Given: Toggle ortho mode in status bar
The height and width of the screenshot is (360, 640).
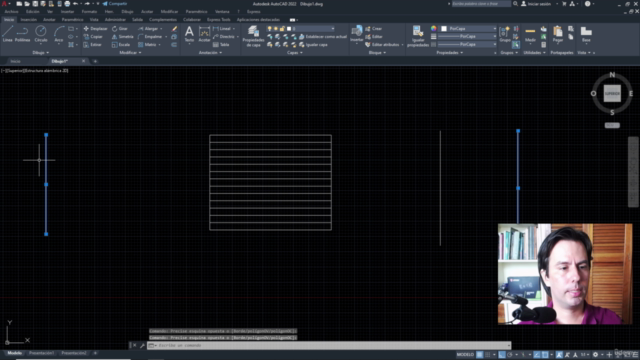Looking at the screenshot, I should [x=502, y=355].
